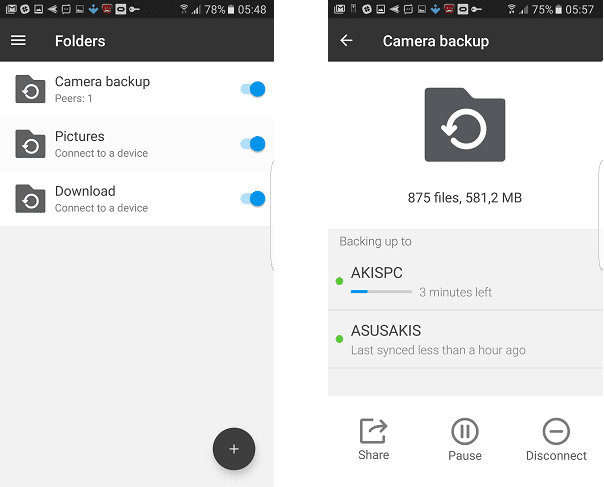This screenshot has height=487, width=604.
Task: Tap the '3 minutes left' status text
Action: (x=455, y=292)
